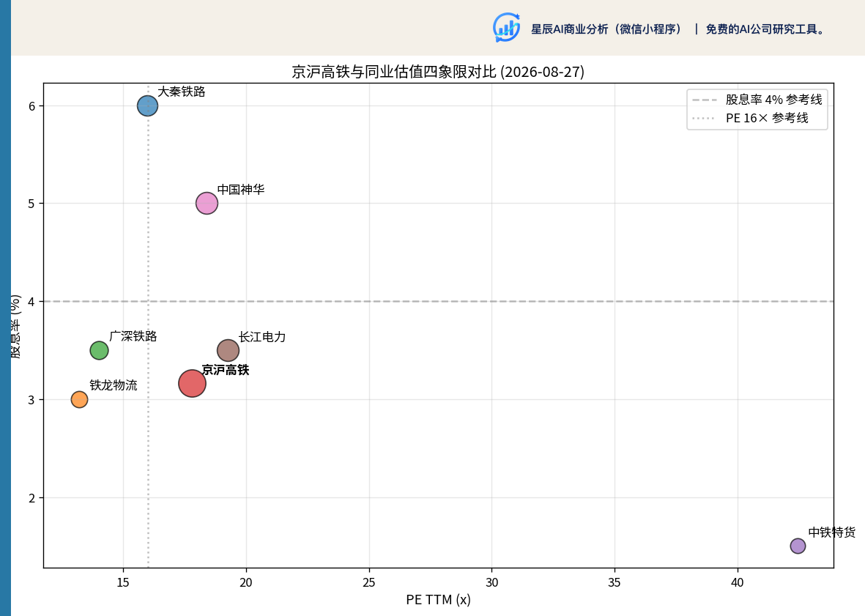This screenshot has width=865, height=616.
Task: Click the 股息率 (%) y-axis label
Action: point(16,327)
